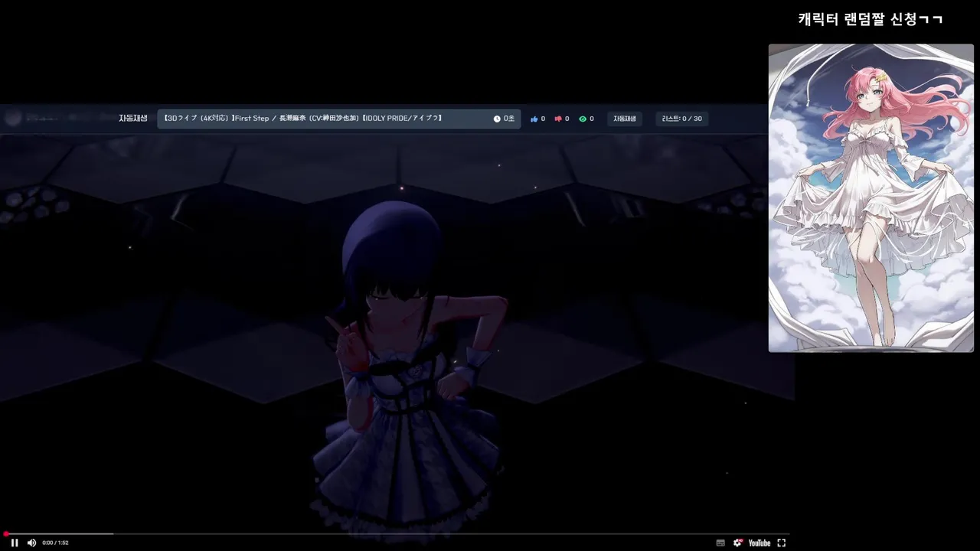The height and width of the screenshot is (551, 980).
Task: Open YouTube player settings gear
Action: 738,543
